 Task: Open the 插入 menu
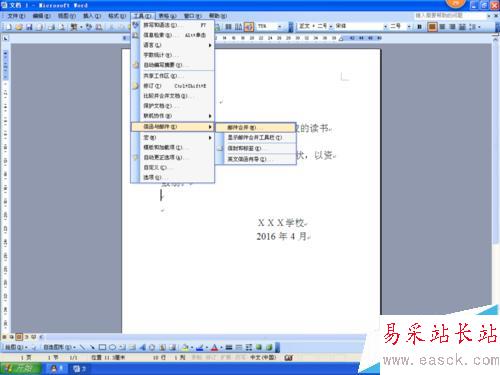coord(92,16)
